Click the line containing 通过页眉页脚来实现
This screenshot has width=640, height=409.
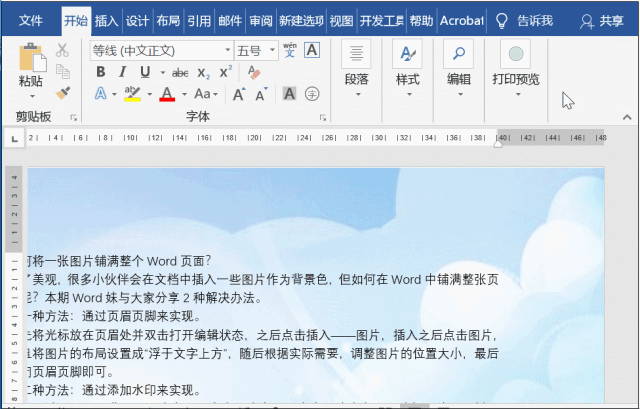tap(114, 316)
